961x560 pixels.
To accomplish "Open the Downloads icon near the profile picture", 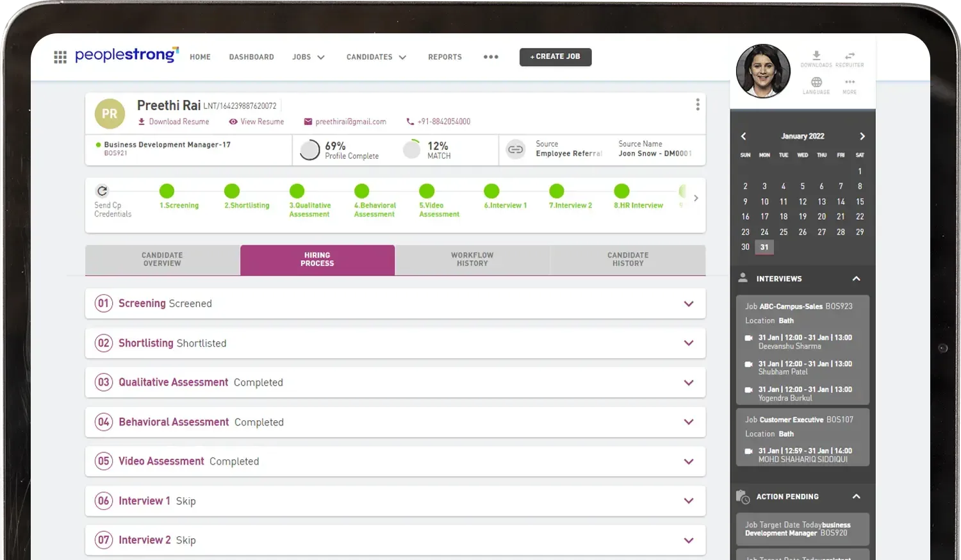I will pos(816,56).
